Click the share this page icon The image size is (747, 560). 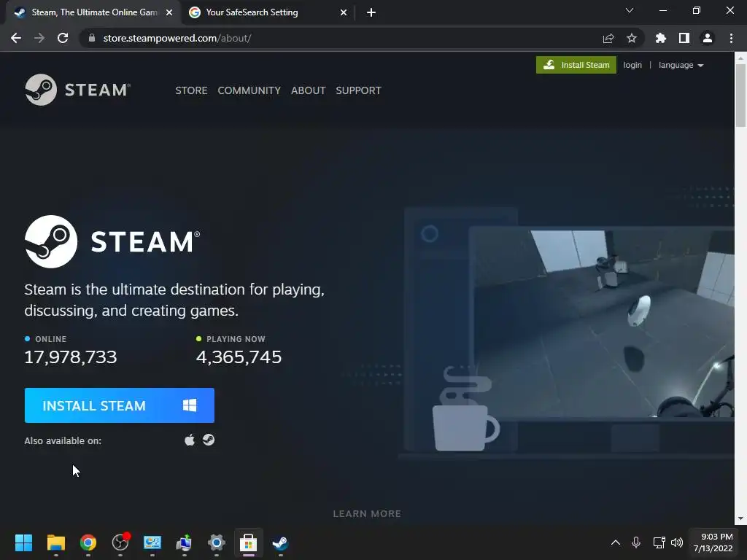[608, 39]
